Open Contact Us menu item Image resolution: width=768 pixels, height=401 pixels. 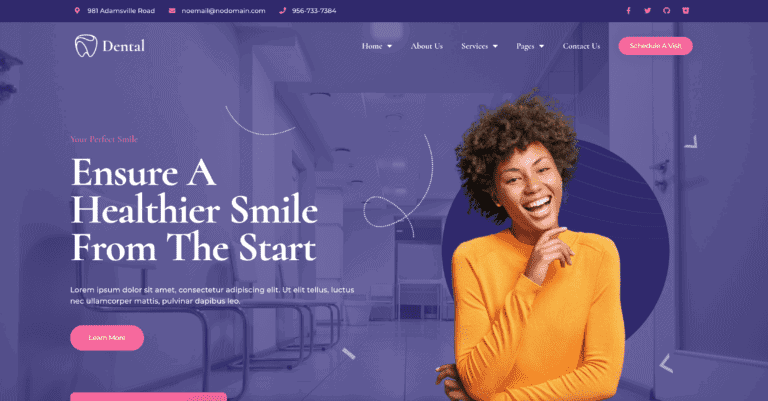pyautogui.click(x=581, y=46)
